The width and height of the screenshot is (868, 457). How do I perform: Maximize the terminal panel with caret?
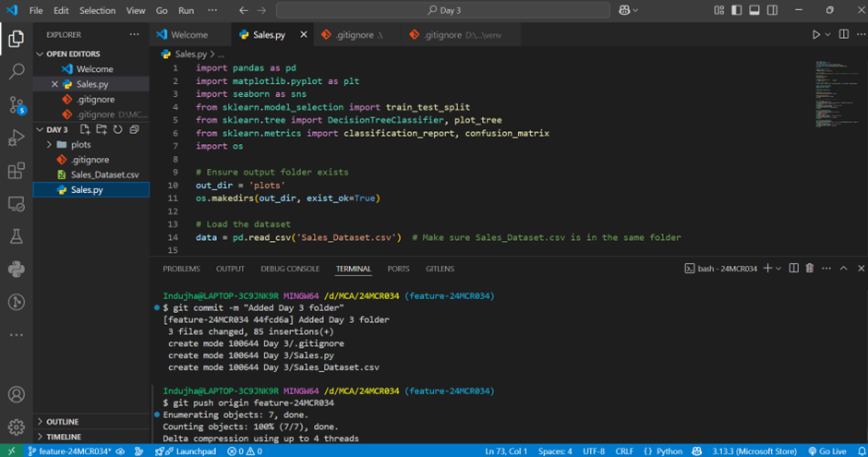tap(844, 269)
